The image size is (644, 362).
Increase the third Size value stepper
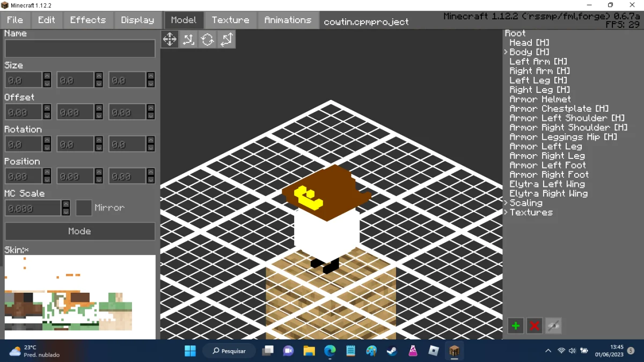pyautogui.click(x=151, y=76)
